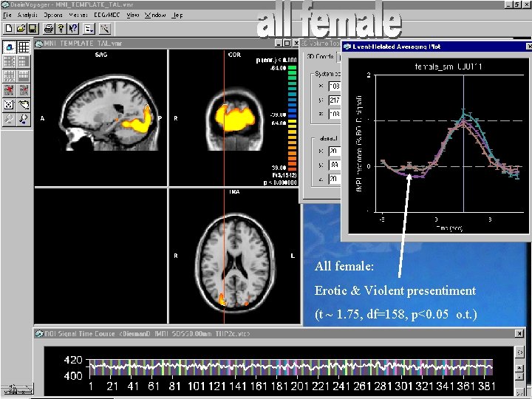
Task: Click the 'Erotic & Violent presentiment' text
Action: click(395, 291)
